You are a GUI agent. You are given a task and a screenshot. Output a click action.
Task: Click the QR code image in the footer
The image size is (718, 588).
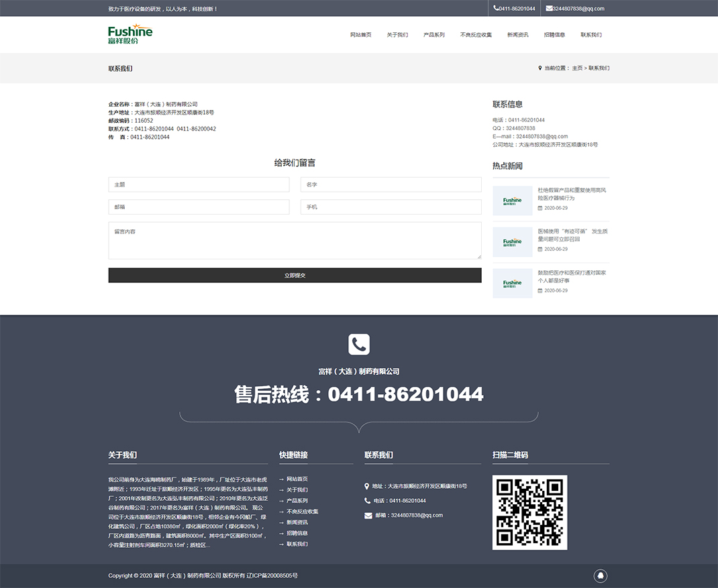click(529, 512)
